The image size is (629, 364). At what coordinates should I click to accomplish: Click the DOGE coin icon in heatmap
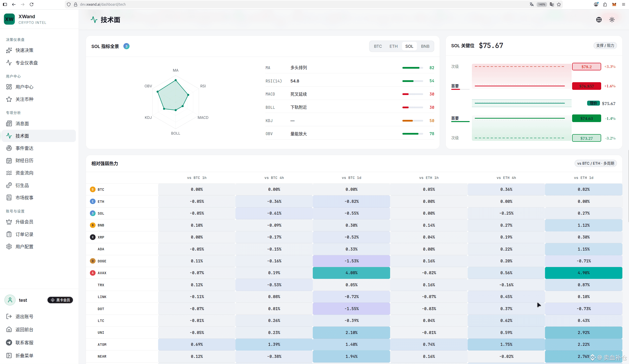point(93,261)
